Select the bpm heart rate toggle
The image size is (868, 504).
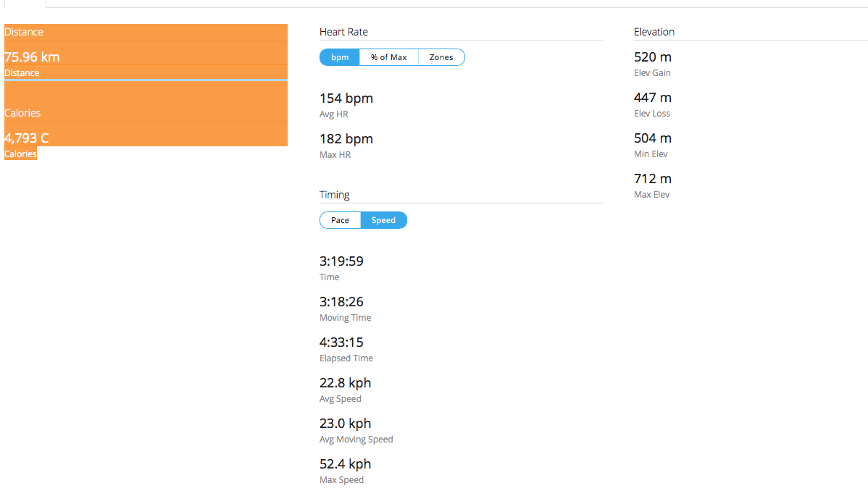pyautogui.click(x=340, y=57)
